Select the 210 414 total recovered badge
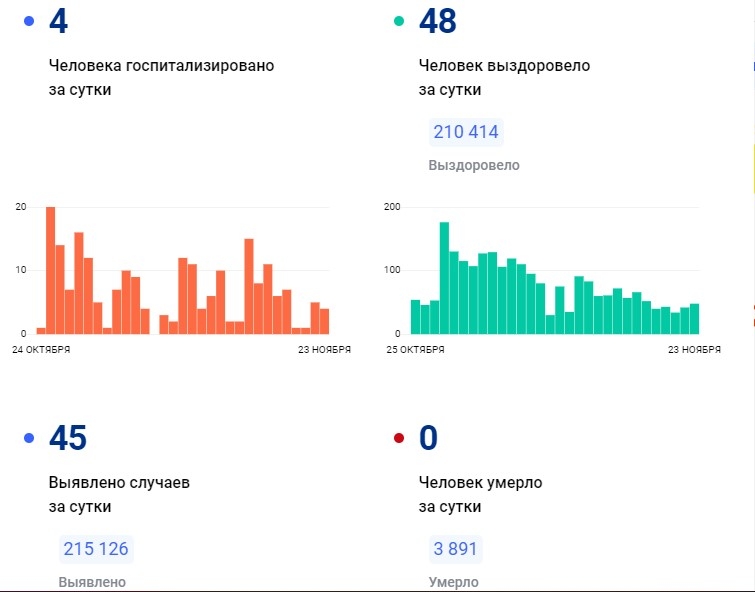The width and height of the screenshot is (755, 592). click(465, 132)
